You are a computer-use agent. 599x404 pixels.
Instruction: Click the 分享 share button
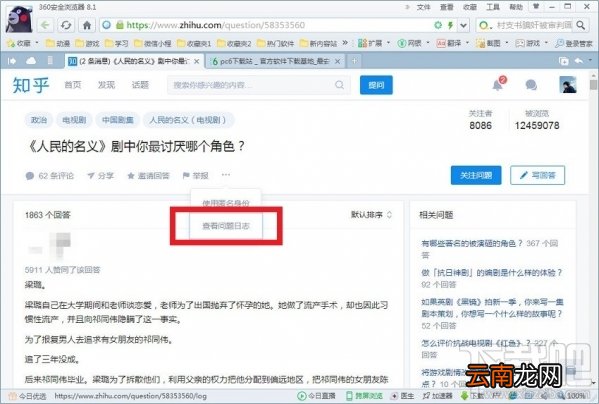click(100, 176)
